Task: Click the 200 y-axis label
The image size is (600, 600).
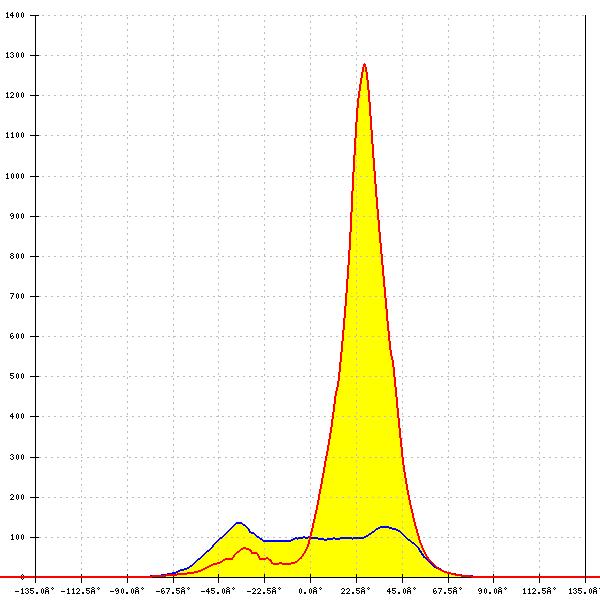Action: click(x=17, y=497)
